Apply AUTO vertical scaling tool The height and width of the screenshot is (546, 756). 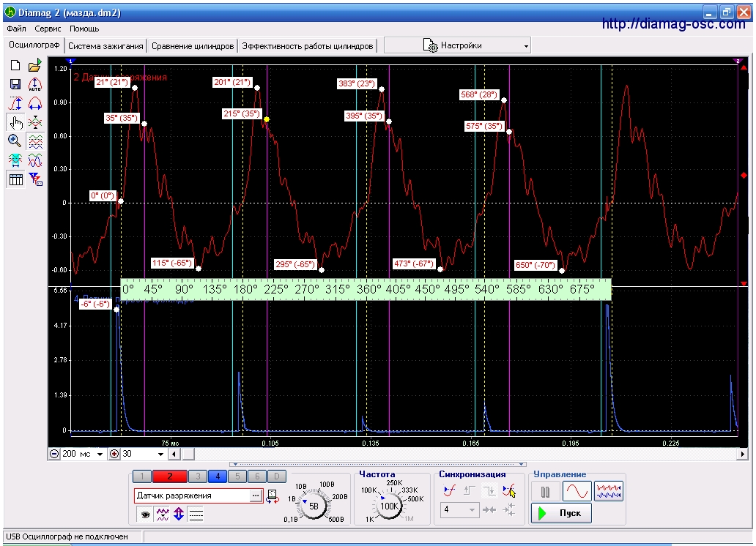point(35,84)
